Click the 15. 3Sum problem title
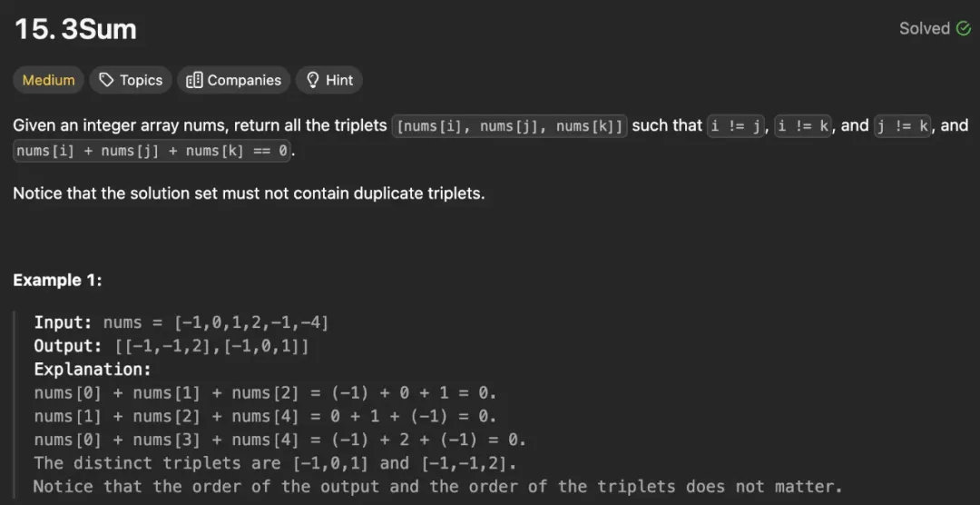980x505 pixels. click(75, 29)
